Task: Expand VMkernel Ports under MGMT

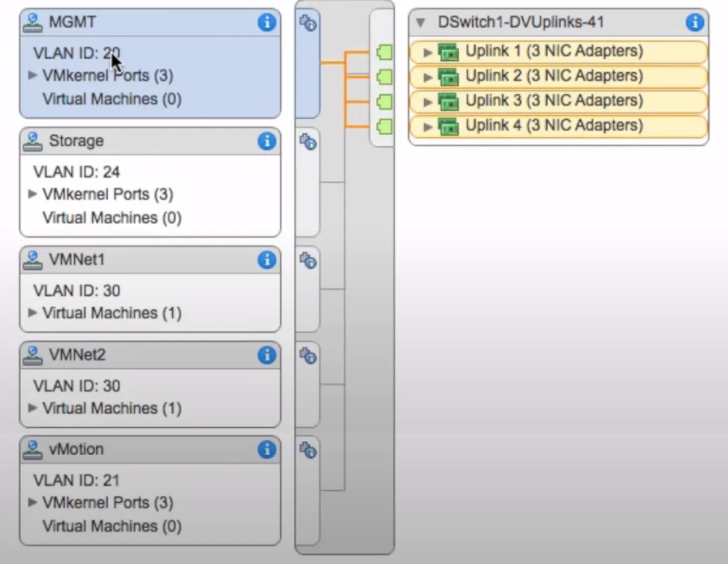Action: coord(32,75)
